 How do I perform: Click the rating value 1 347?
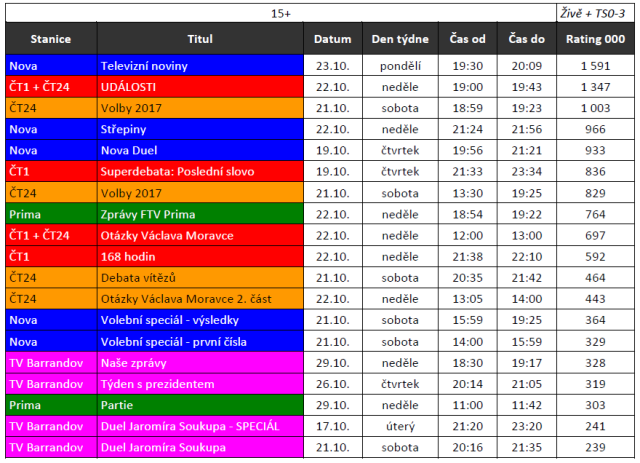tap(596, 87)
